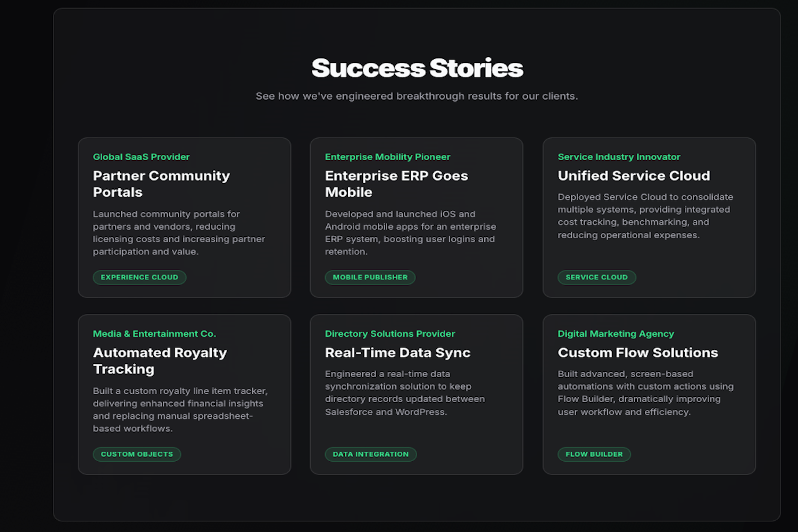
Task: Click the Real-Time Data Sync heading
Action: coord(397,353)
